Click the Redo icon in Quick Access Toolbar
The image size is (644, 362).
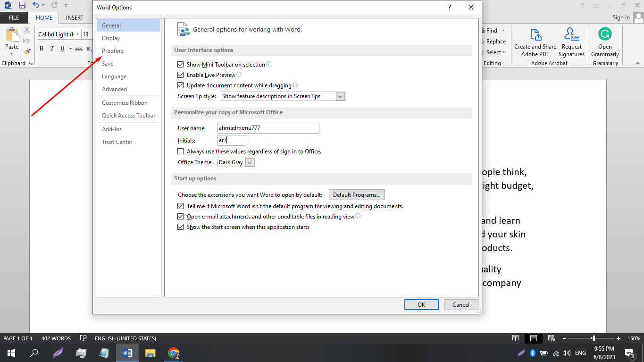tap(54, 5)
